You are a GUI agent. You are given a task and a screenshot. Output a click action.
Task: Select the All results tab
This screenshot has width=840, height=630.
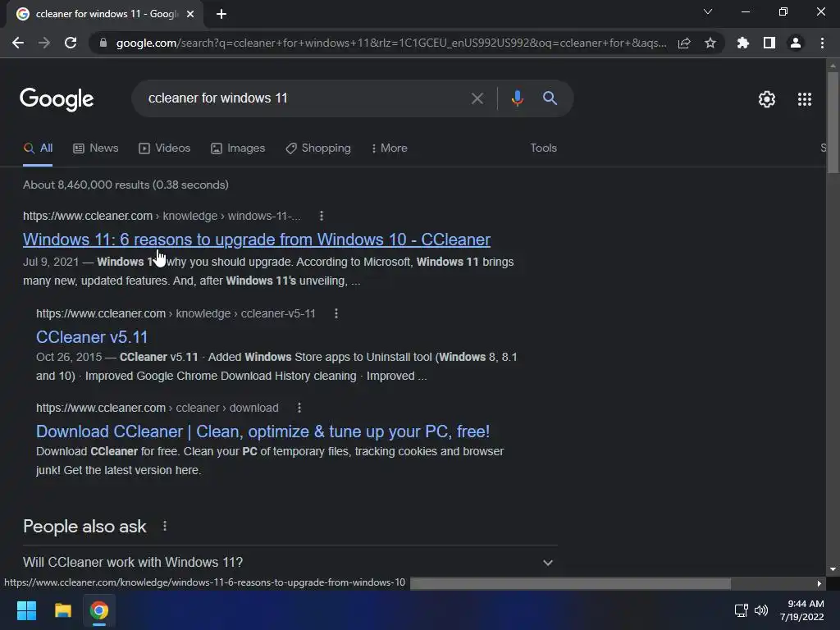[38, 148]
